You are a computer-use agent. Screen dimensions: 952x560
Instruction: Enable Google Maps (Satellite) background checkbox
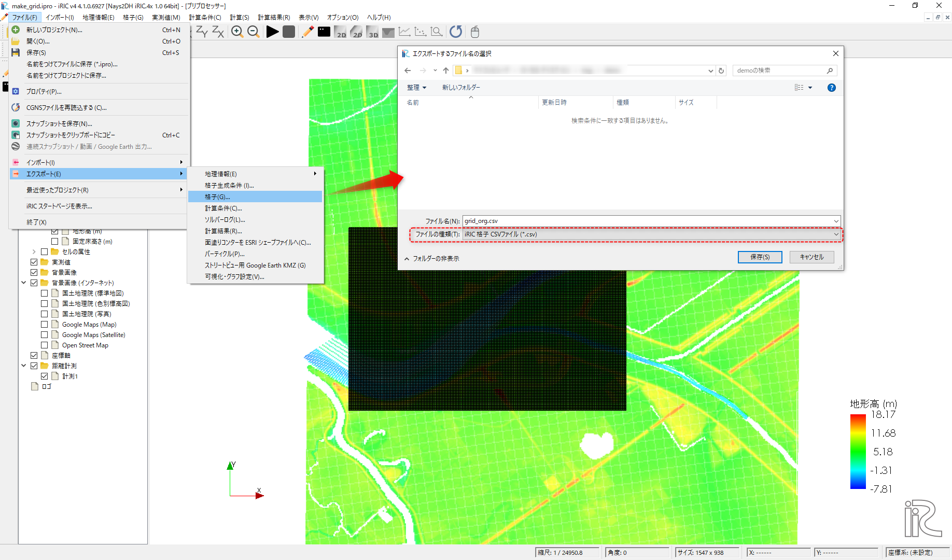click(x=45, y=335)
